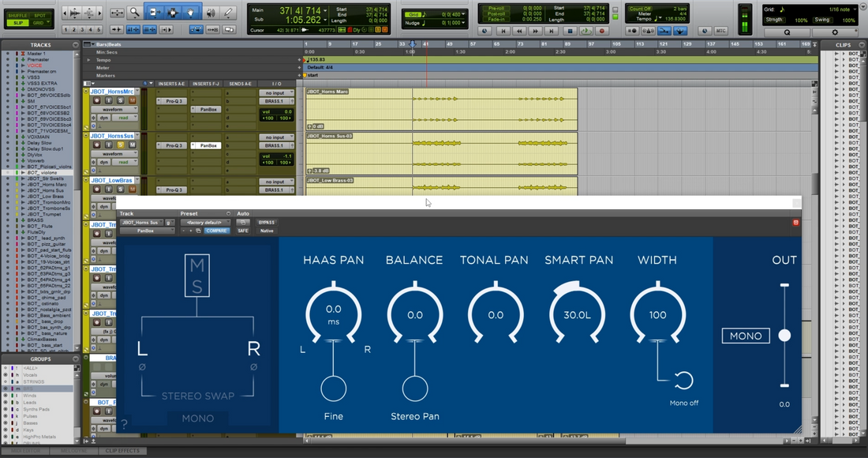Select the Scrubber speaker tool
Viewport: 868px width, 458px height.
coord(211,12)
